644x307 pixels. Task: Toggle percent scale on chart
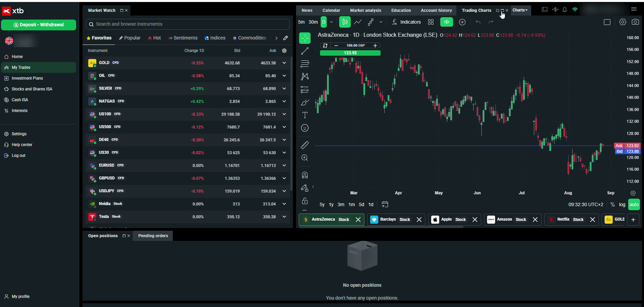coord(613,204)
